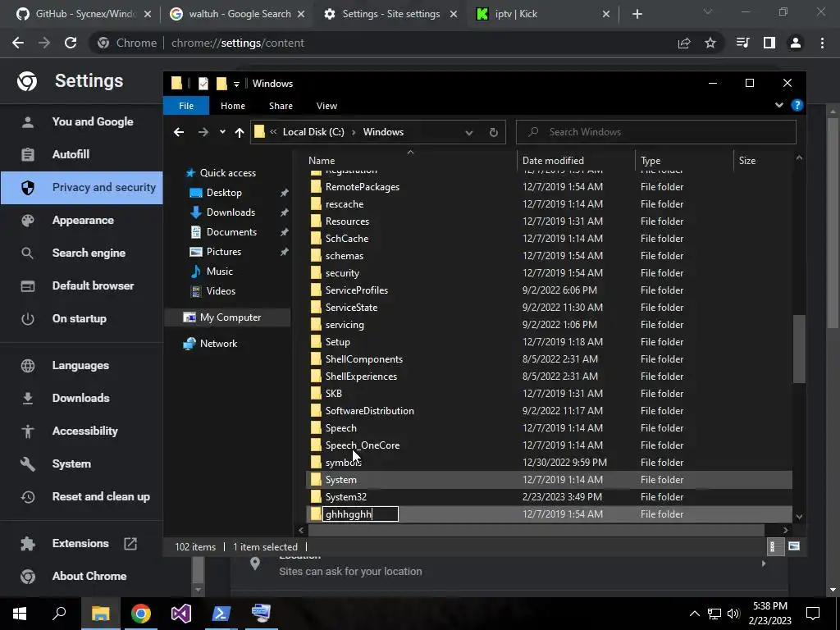
Task: Refresh the Windows folder view
Action: pyautogui.click(x=493, y=132)
